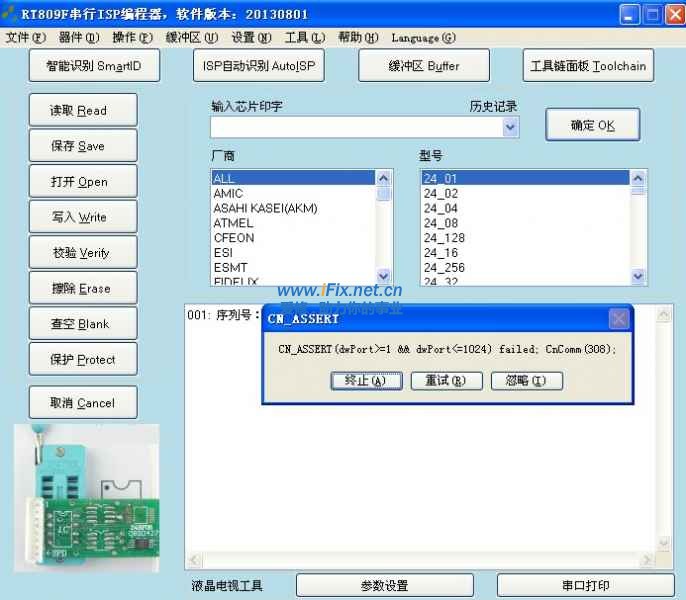Click the RT809F title bar app icon
This screenshot has height=600, width=686.
[x=9, y=14]
